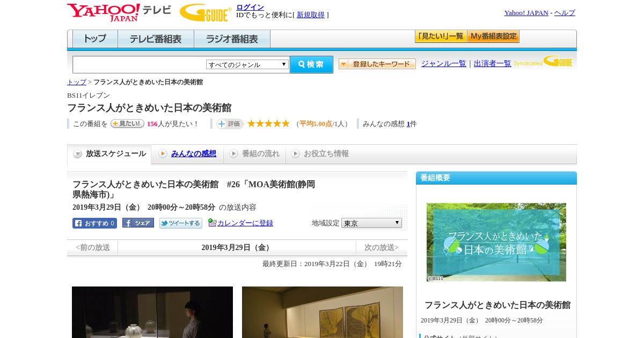Click arrow icon on 放送スケジュール tab

(78, 154)
